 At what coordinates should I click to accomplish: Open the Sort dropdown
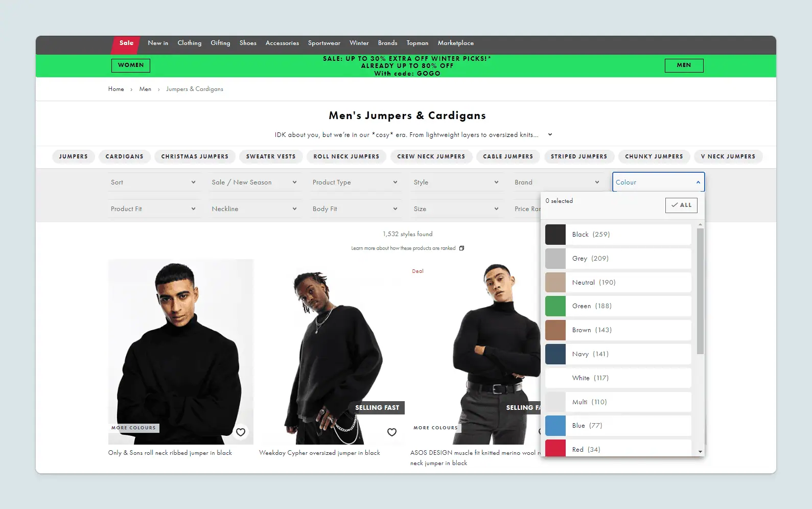pyautogui.click(x=153, y=182)
